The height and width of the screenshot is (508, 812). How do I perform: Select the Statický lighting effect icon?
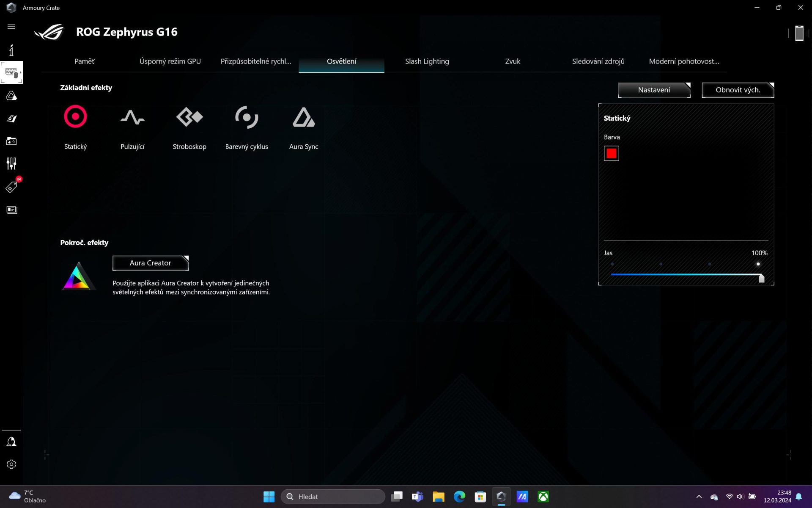coord(75,116)
